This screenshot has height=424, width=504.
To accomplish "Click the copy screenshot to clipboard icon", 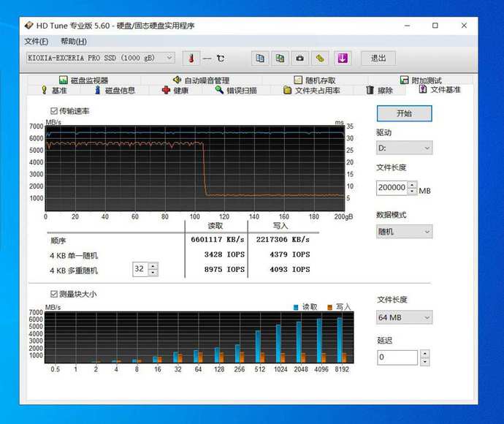I will coord(280,58).
